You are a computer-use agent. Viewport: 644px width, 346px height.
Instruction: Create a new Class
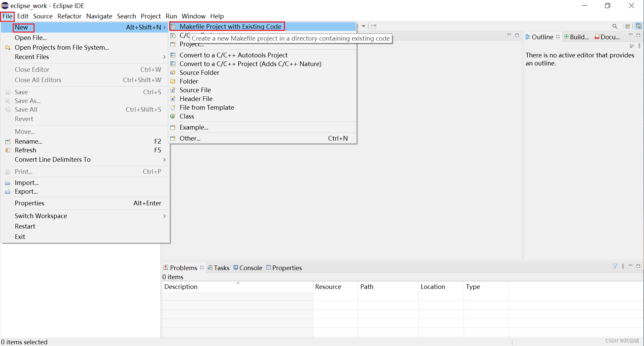[x=262, y=116]
